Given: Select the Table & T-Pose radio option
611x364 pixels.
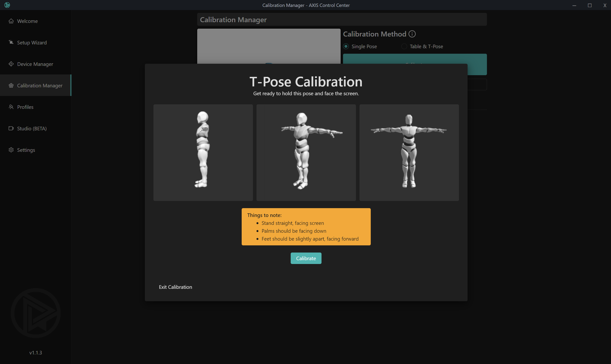Looking at the screenshot, I should pos(404,46).
